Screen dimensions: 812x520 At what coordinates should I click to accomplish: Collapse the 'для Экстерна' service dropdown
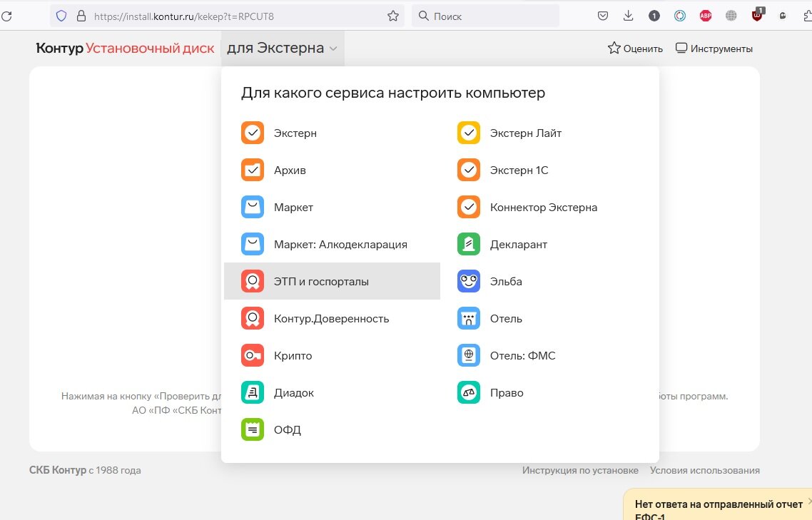pos(283,49)
